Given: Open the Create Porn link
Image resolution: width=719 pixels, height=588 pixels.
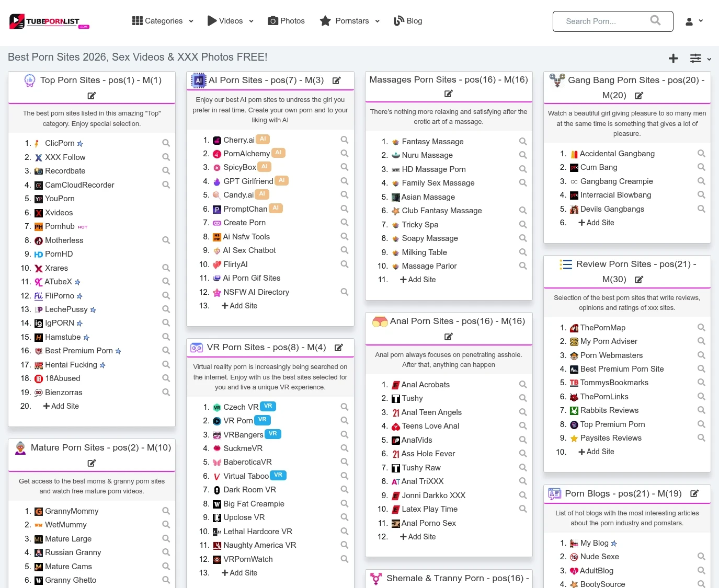Looking at the screenshot, I should 244,223.
